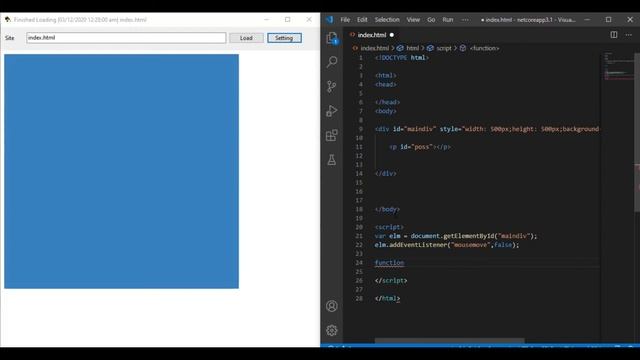640x360 pixels.
Task: Click the unsaved dot on index.html tab
Action: 392,35
